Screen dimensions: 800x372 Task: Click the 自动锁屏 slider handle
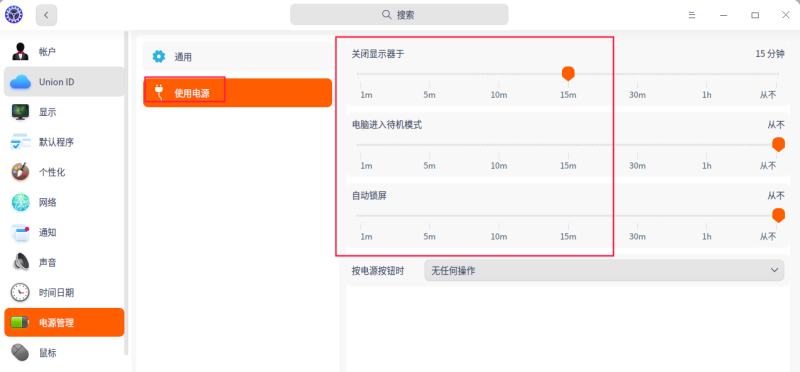779,216
